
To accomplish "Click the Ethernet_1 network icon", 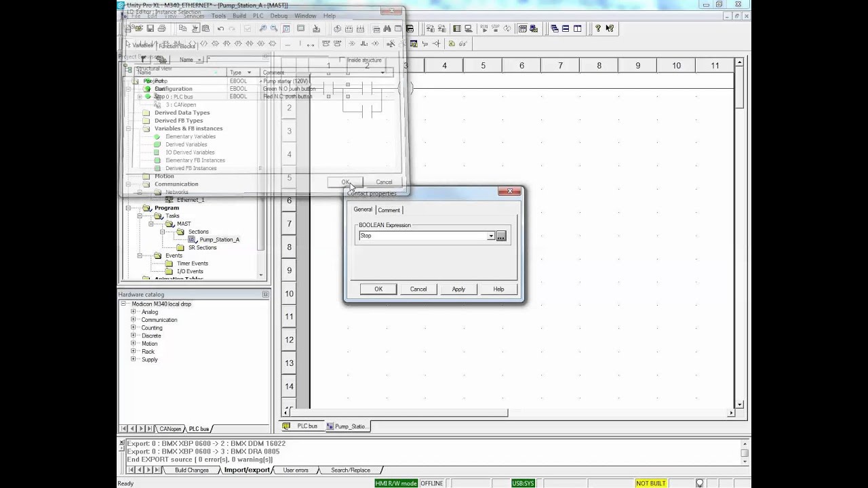I will tap(170, 200).
